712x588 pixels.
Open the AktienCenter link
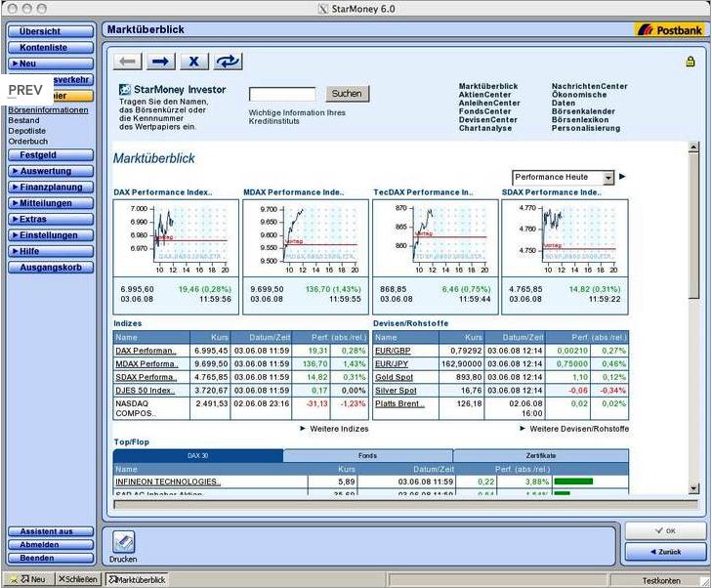pyautogui.click(x=484, y=95)
